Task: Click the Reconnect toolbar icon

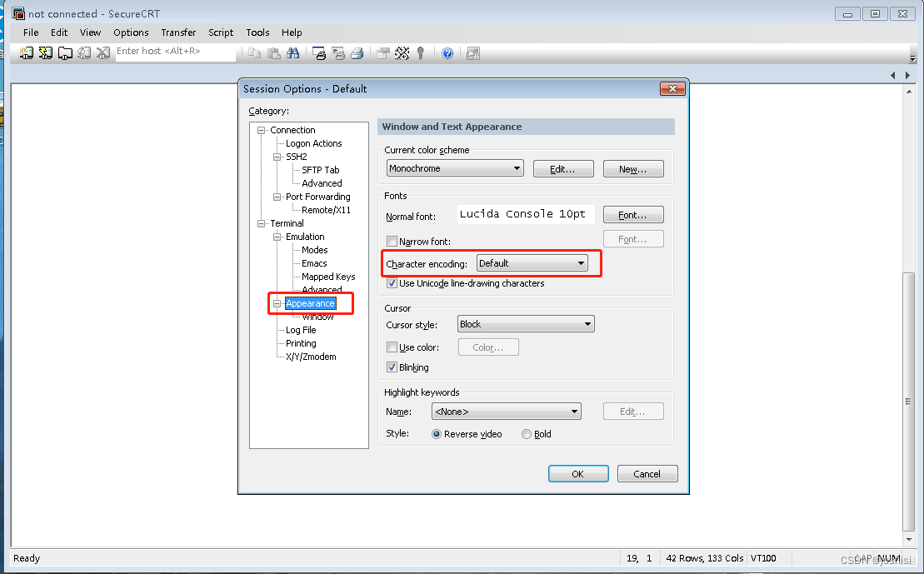Action: click(x=84, y=53)
